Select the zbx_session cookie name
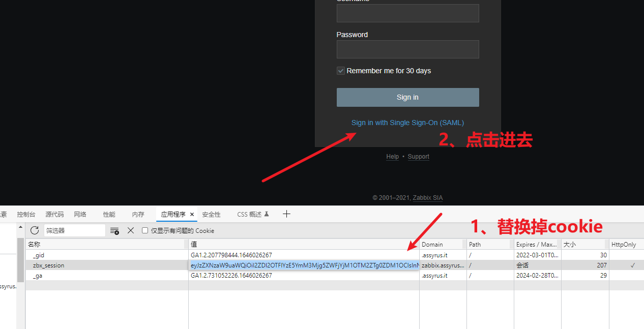The width and height of the screenshot is (644, 329). pos(49,265)
